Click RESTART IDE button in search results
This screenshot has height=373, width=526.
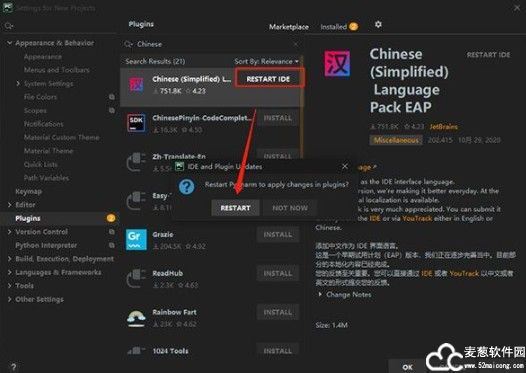[268, 79]
